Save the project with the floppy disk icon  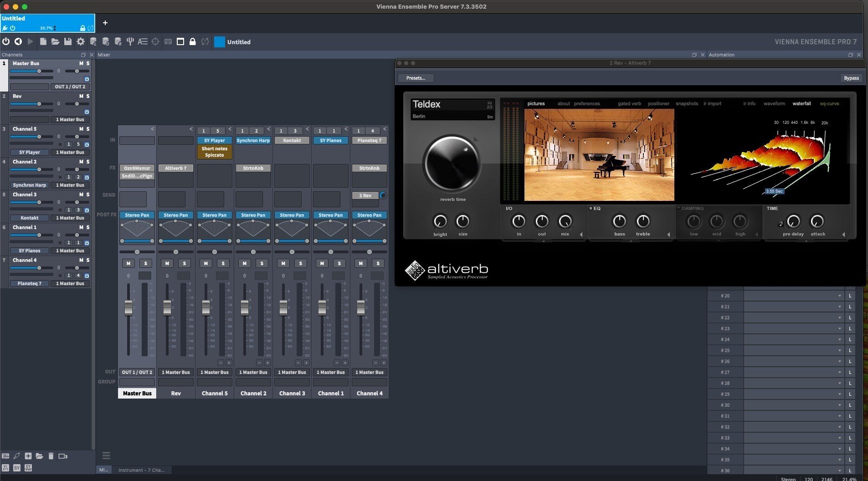click(67, 41)
